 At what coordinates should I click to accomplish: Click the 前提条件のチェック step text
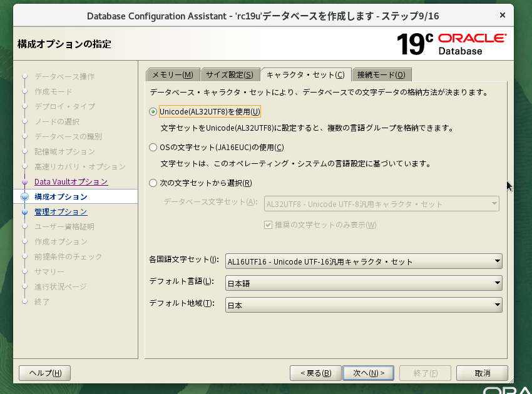68,256
